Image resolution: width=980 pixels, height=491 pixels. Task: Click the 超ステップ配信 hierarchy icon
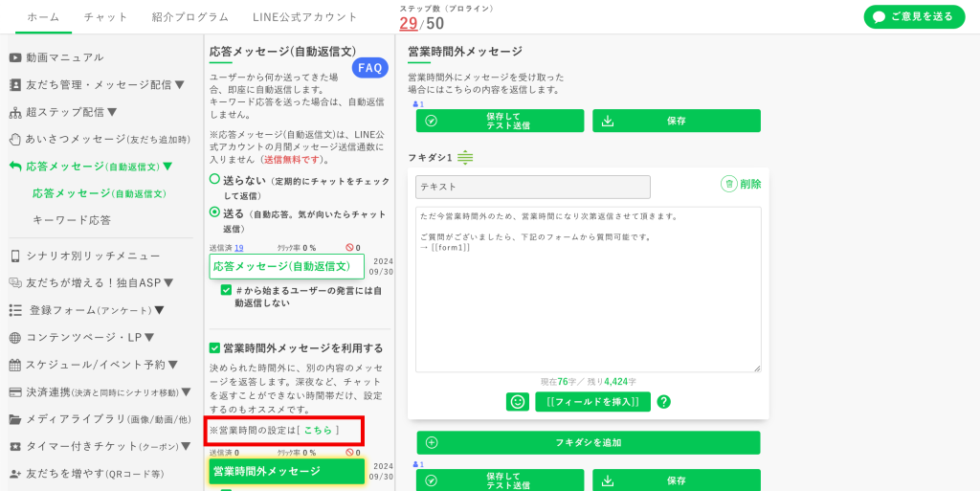pyautogui.click(x=15, y=112)
